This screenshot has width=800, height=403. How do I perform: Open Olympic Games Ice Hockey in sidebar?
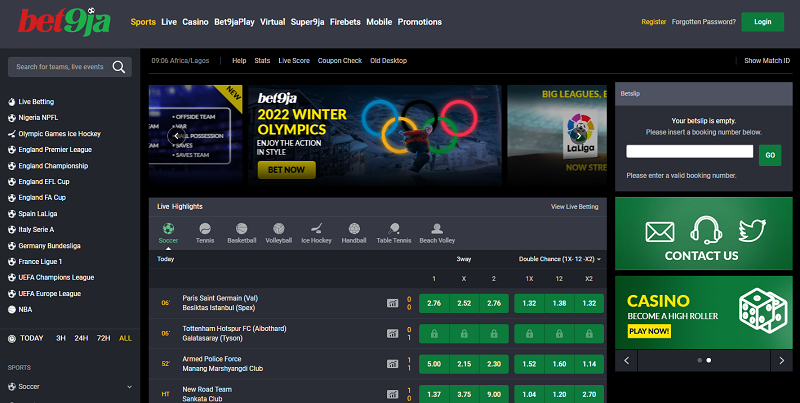(59, 134)
